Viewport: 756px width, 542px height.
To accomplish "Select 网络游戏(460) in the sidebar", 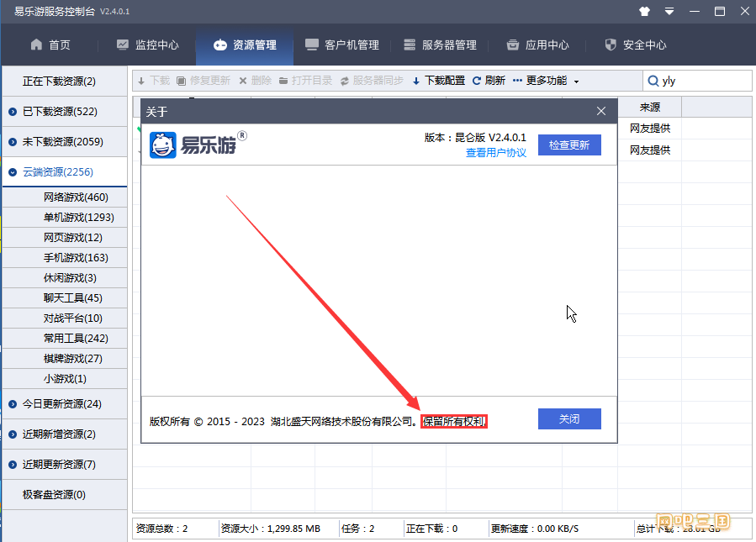I will (76, 197).
